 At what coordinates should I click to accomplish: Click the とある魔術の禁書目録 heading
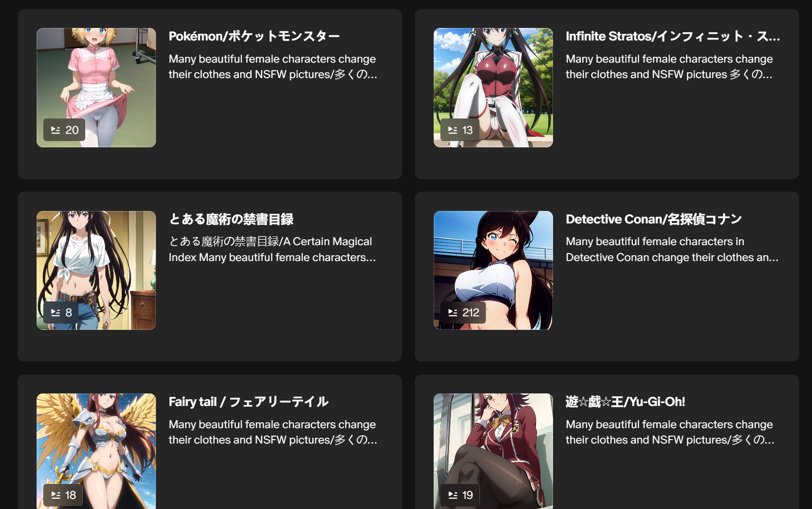pyautogui.click(x=231, y=219)
